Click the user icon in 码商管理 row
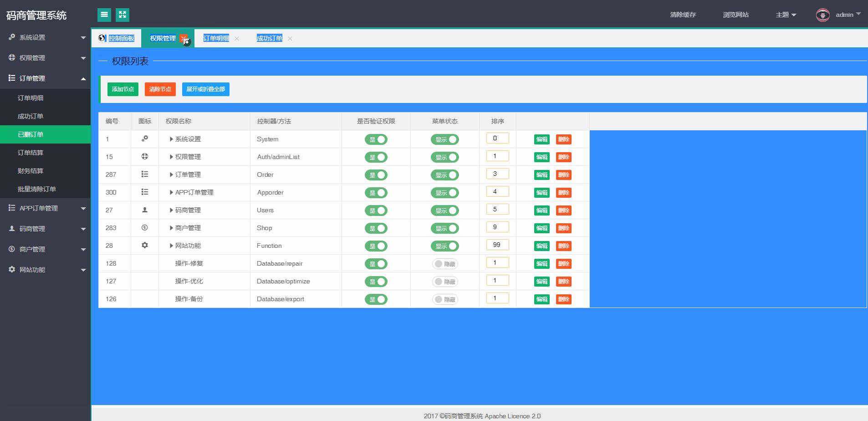This screenshot has height=421, width=868. pyautogui.click(x=145, y=210)
